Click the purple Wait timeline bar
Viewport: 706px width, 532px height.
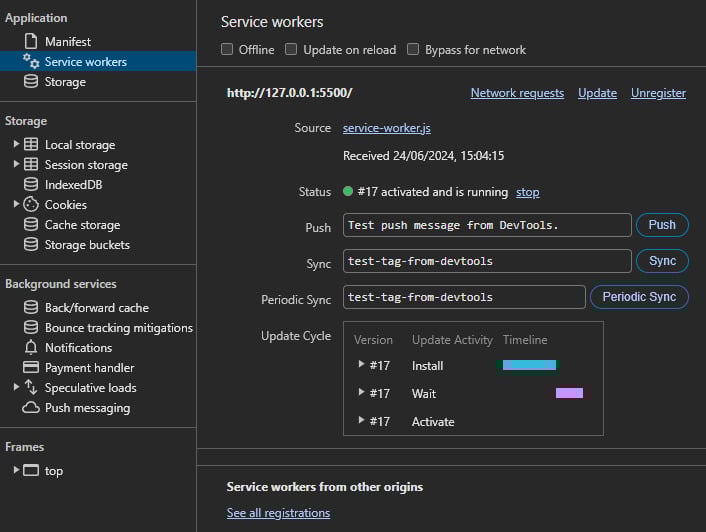click(x=569, y=393)
